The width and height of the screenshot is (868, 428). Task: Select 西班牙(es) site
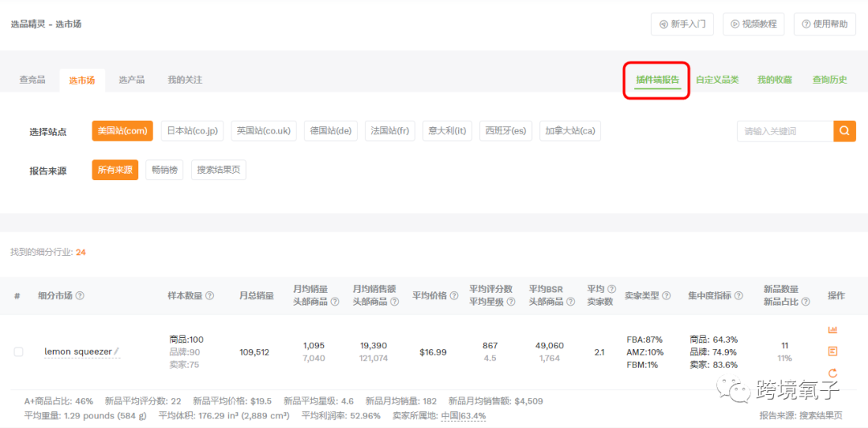pyautogui.click(x=506, y=131)
